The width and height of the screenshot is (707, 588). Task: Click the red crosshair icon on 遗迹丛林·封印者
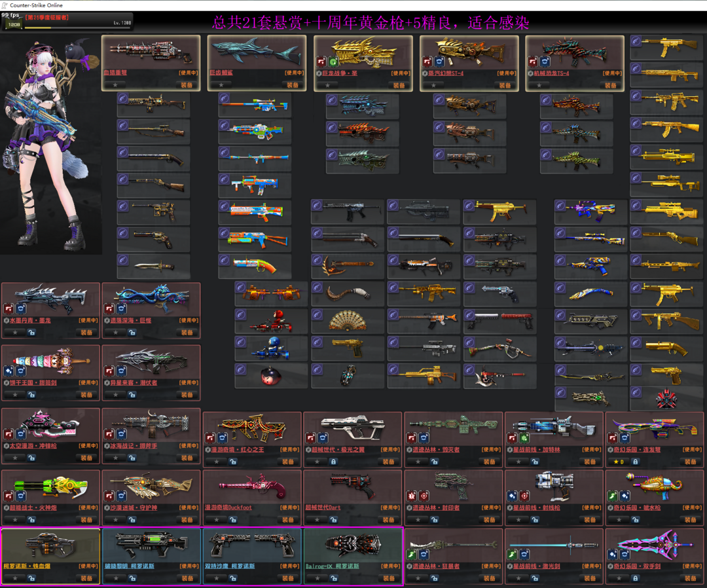424,496
